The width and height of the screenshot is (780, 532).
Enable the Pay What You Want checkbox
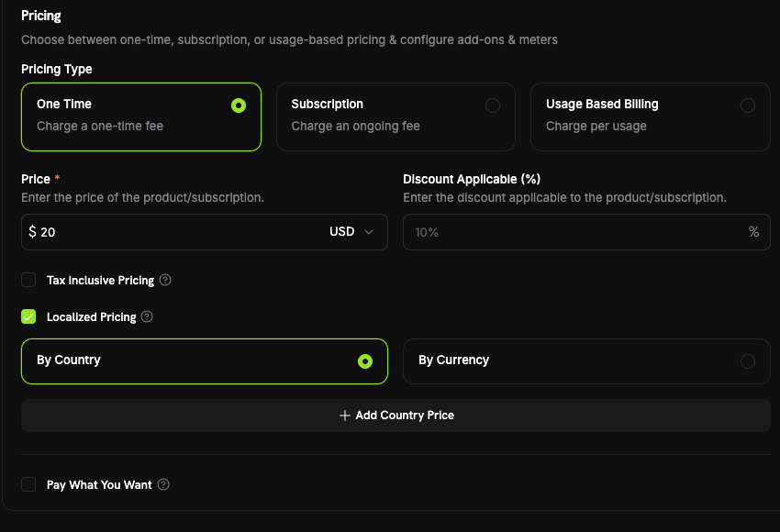click(x=28, y=484)
